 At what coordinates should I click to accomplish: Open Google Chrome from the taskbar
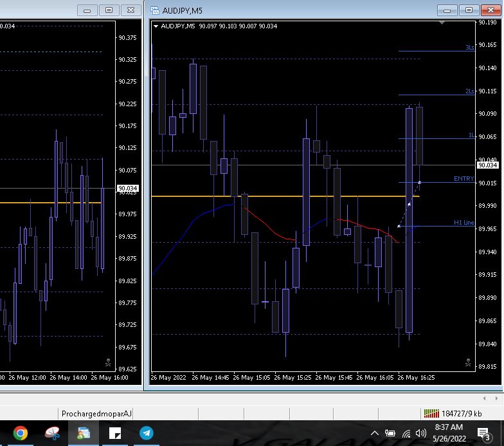coord(20,433)
